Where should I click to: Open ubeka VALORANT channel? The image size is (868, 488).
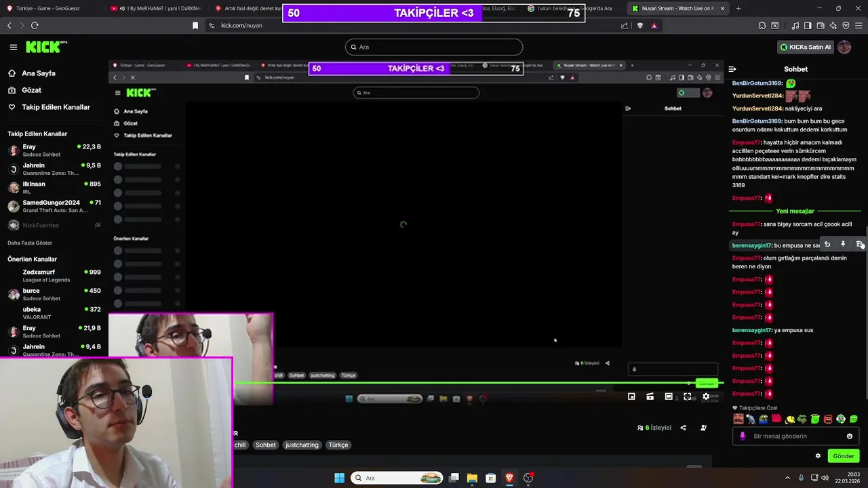(x=54, y=312)
